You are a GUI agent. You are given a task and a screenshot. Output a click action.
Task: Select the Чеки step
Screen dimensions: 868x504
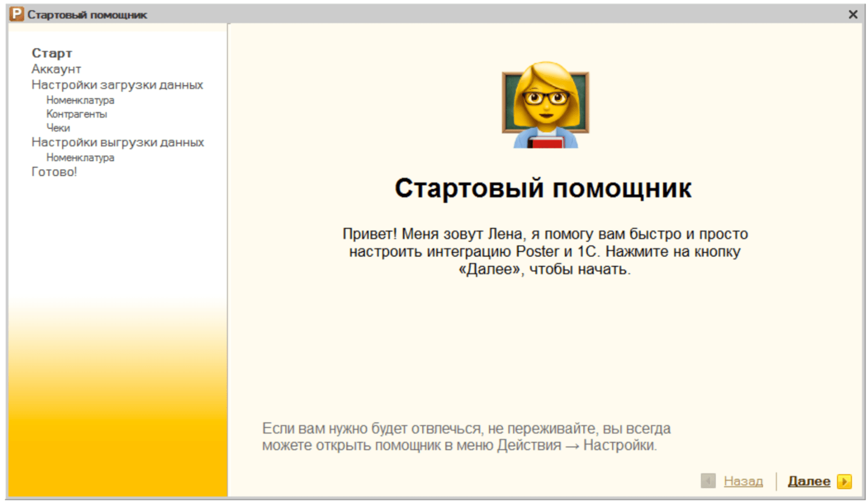[58, 128]
